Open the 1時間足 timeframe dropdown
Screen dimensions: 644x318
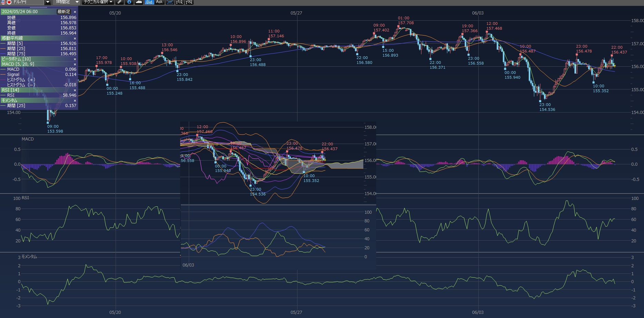coord(67,2)
